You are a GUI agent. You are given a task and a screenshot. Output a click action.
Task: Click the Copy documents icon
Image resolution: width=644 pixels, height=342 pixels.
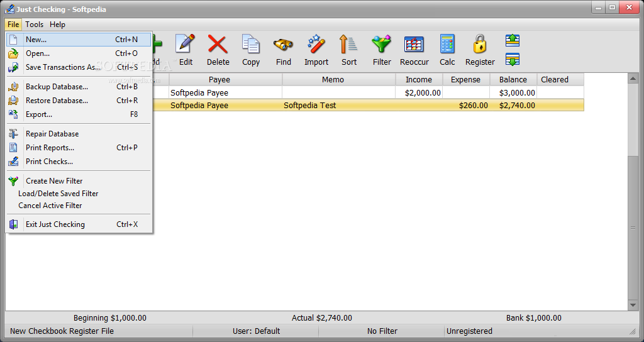250,44
